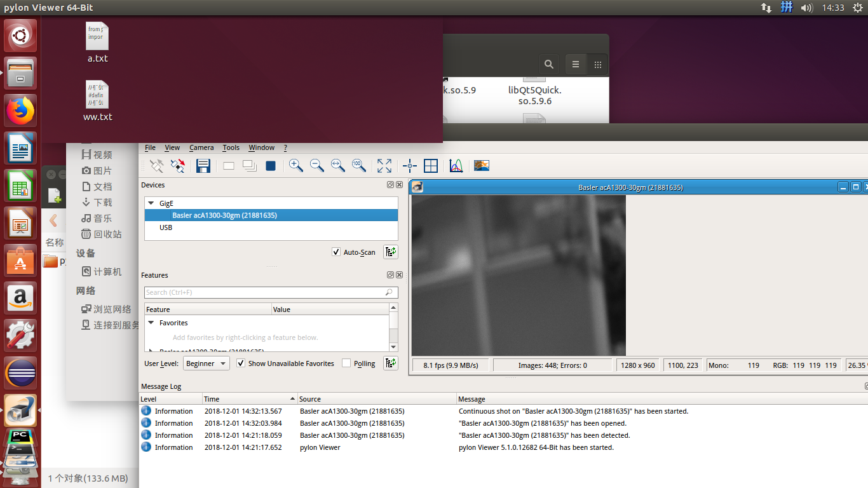Start Continuous Shot acquisition
The width and height of the screenshot is (868, 488).
pos(249,166)
